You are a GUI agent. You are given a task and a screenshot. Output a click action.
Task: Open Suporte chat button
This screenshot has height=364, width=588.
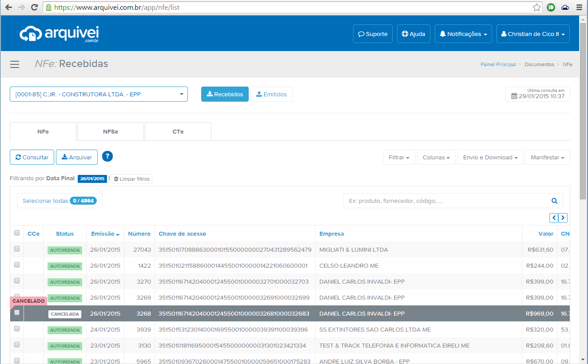pos(373,34)
